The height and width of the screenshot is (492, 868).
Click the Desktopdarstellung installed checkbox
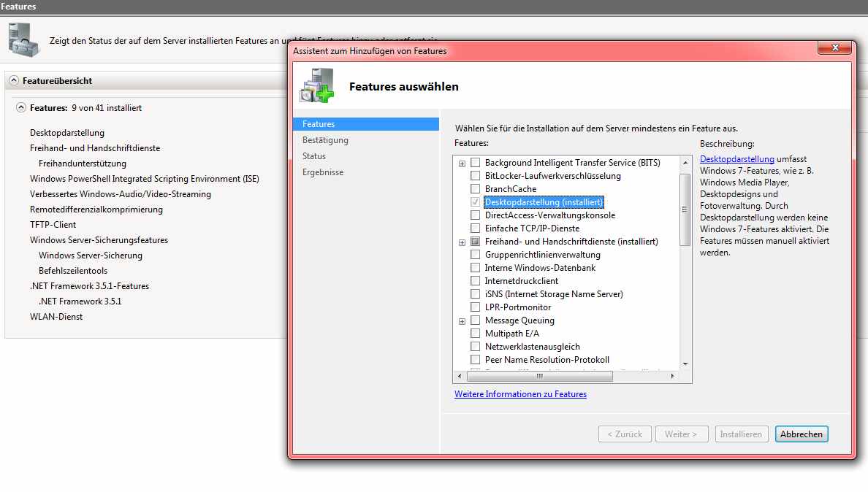475,202
